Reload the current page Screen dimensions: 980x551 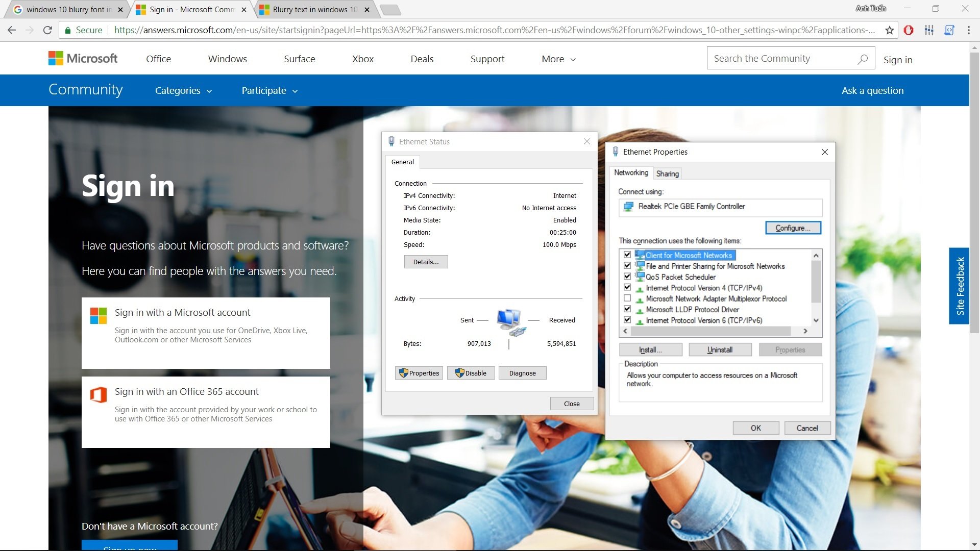[47, 30]
